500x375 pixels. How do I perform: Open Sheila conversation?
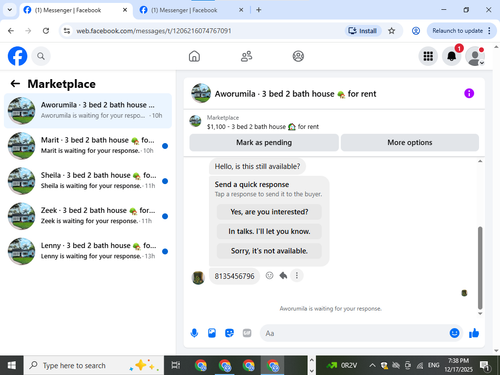88,181
